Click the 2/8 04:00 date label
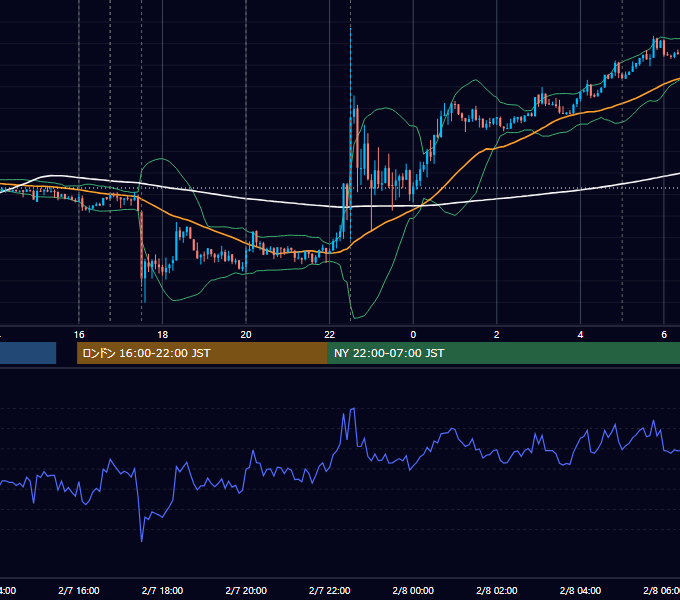The width and height of the screenshot is (680, 600). (580, 590)
